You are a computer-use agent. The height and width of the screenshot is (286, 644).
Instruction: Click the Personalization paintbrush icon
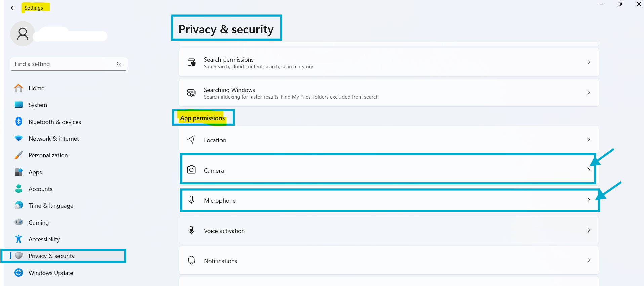pyautogui.click(x=19, y=155)
